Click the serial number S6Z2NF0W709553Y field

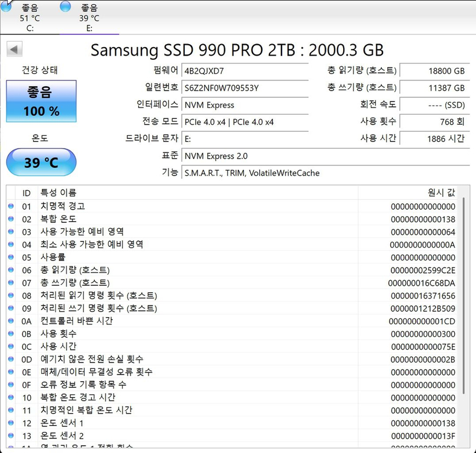[x=245, y=88]
